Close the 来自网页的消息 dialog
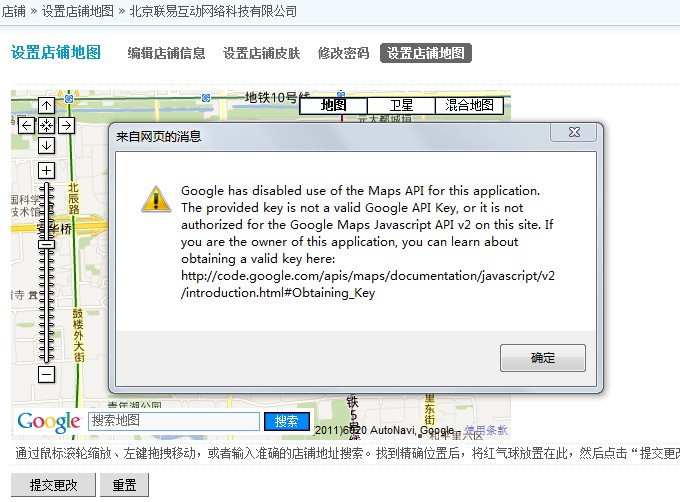Image resolution: width=680 pixels, height=502 pixels. tap(574, 132)
